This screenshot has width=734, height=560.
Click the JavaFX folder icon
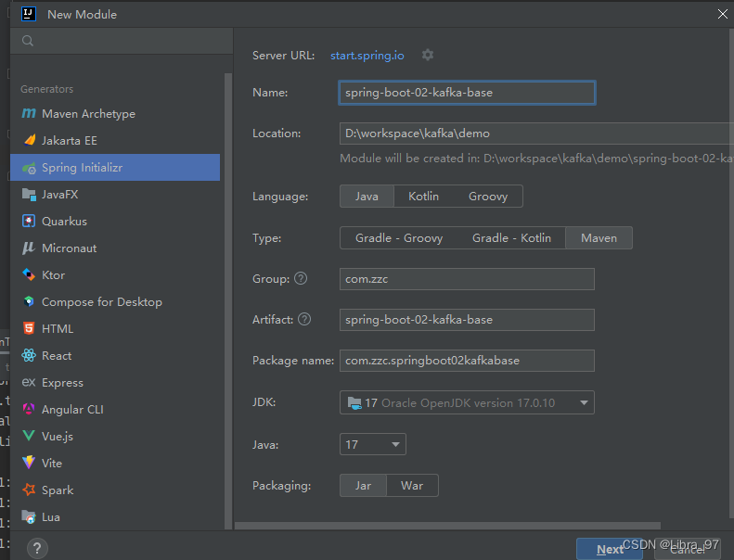click(29, 194)
